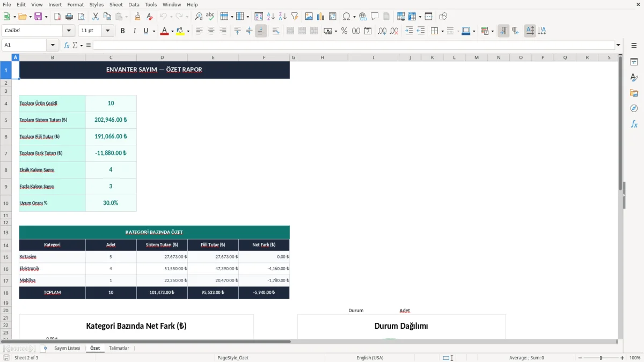Viewport: 644px width, 362px height.
Task: Sort ascending A to Z
Action: [271, 17]
